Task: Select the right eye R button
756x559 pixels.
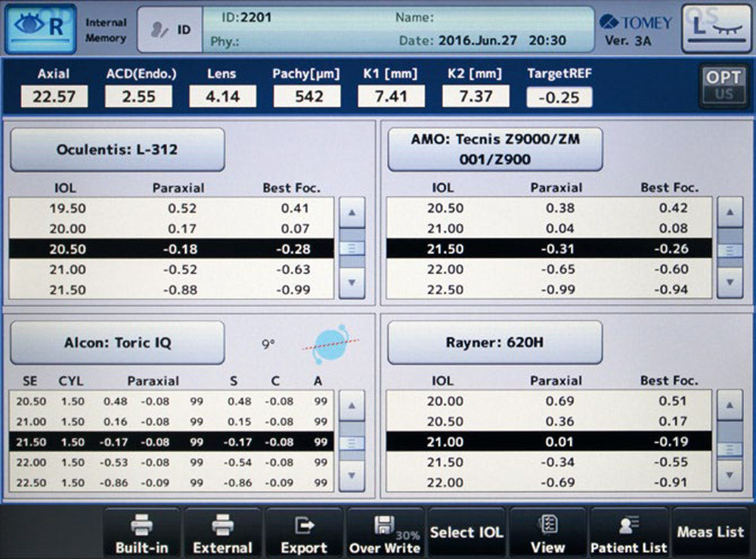Action: coord(41,29)
